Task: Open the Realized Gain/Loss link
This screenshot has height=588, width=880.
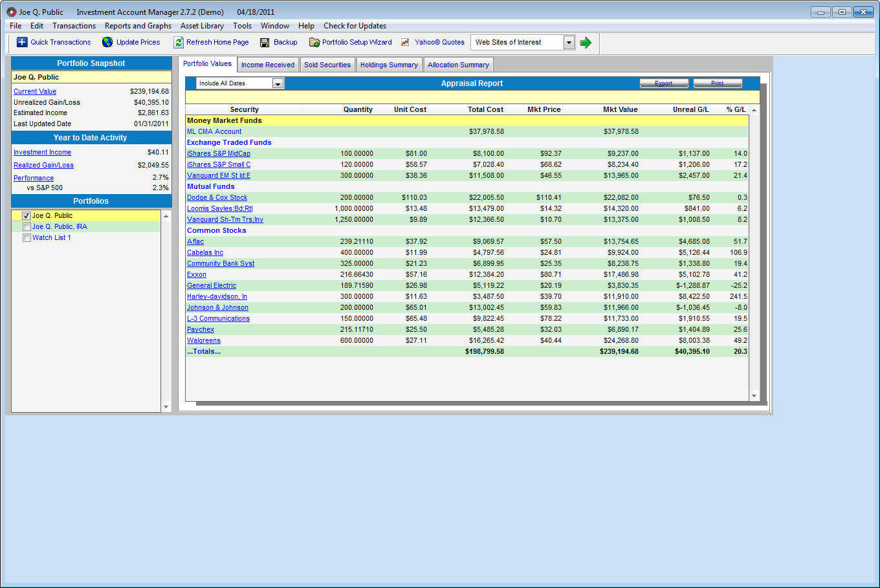Action: click(43, 166)
